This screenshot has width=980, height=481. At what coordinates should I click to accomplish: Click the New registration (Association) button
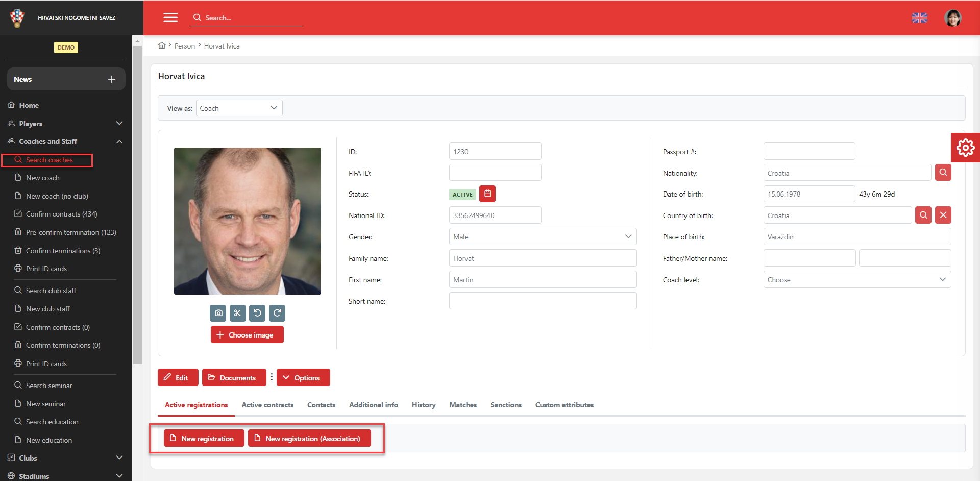coord(309,438)
